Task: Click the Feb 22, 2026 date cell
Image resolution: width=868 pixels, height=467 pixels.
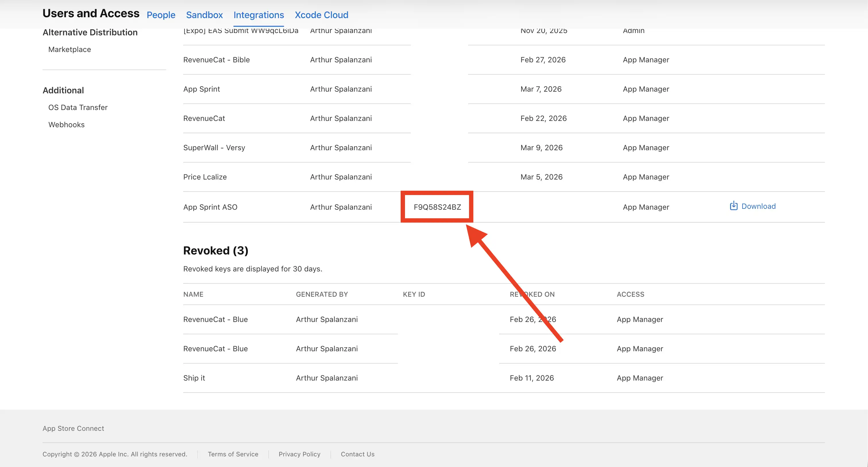Action: [x=543, y=119]
